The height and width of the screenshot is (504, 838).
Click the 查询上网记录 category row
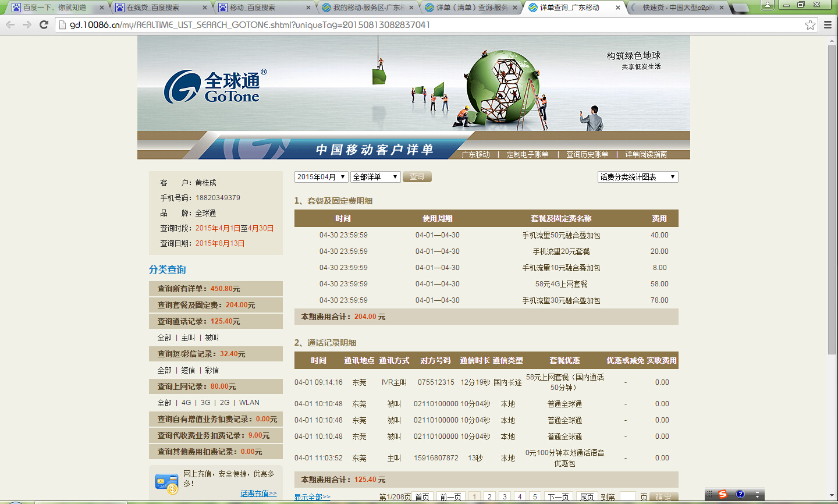click(216, 386)
